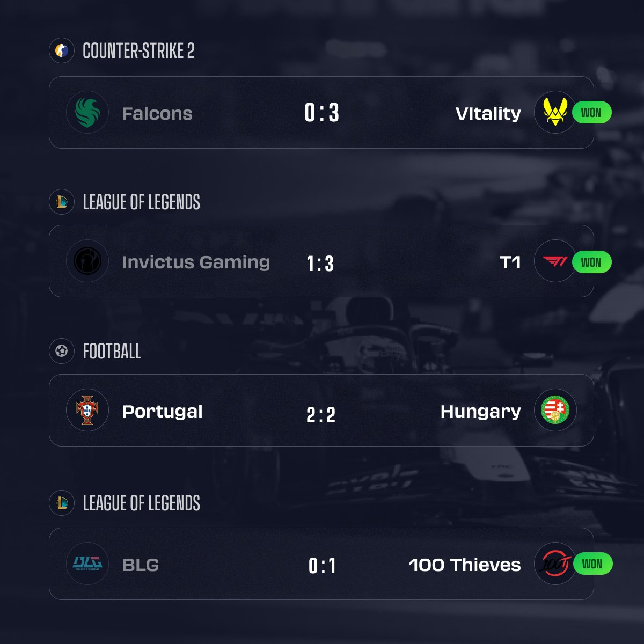The image size is (644, 644).
Task: Click the Falcons team logo
Action: 87,113
